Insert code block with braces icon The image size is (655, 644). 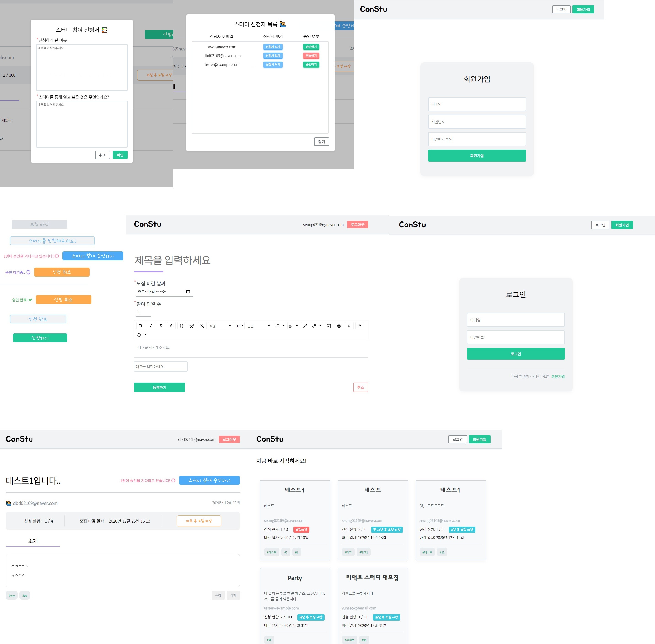[x=182, y=326]
